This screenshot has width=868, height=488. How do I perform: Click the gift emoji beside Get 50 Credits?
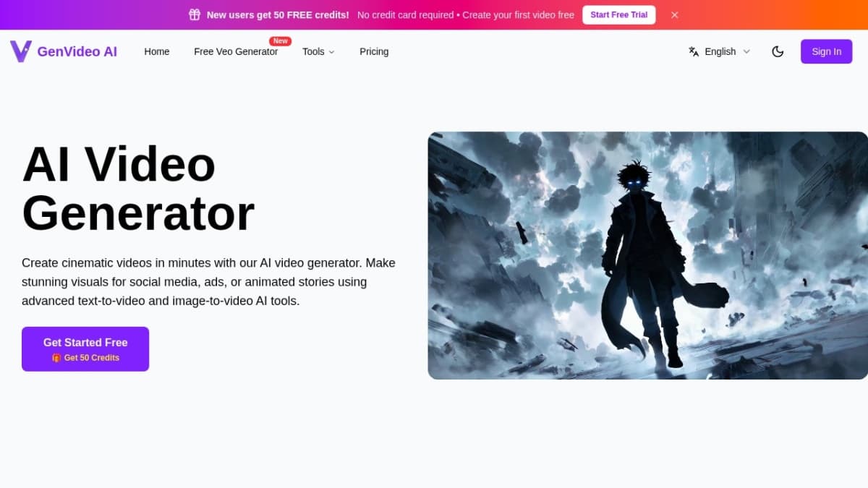point(56,358)
